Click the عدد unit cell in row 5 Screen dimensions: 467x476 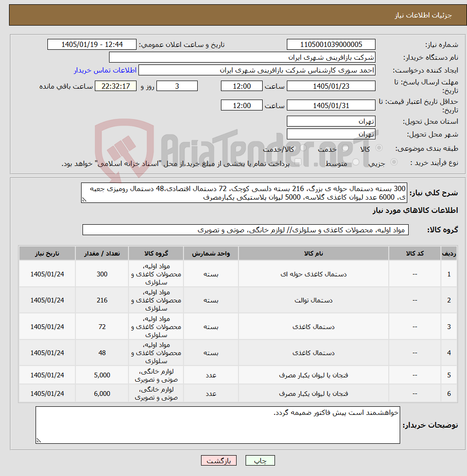click(x=211, y=375)
